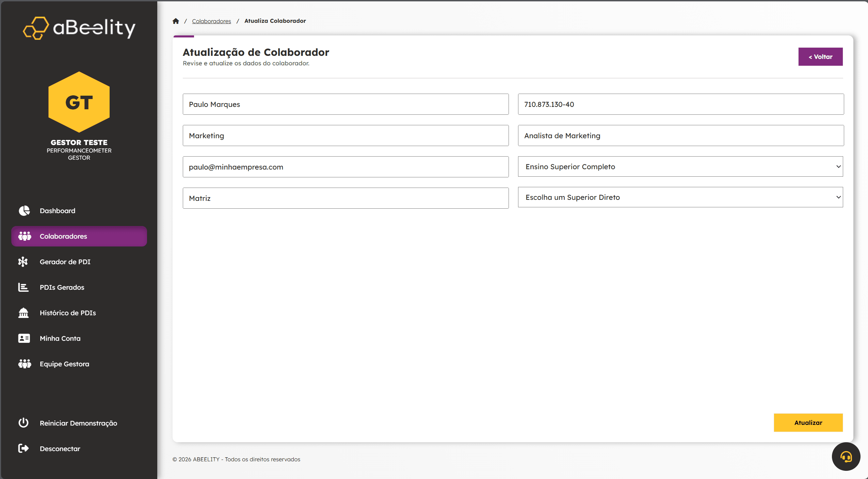Open the headset support chat icon

pyautogui.click(x=846, y=457)
